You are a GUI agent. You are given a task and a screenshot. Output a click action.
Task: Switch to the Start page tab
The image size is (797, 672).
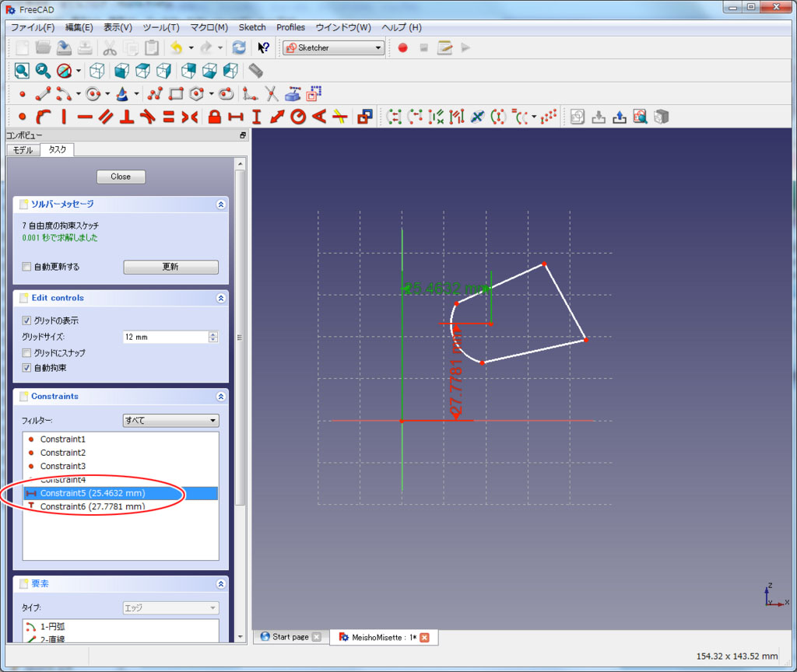(290, 637)
